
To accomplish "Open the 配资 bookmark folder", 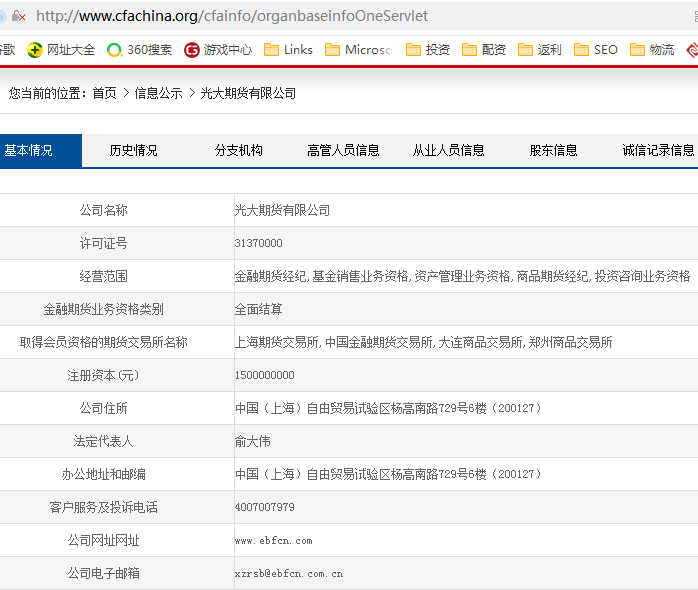I will pos(484,49).
